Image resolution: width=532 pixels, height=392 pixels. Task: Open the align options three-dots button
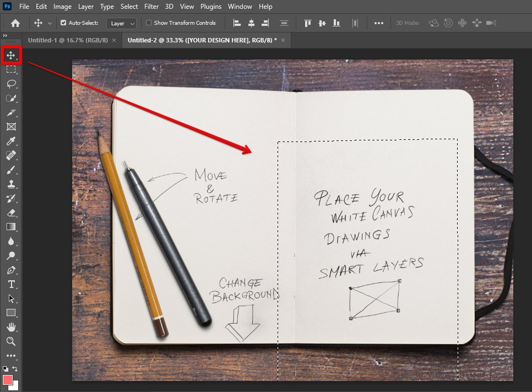coord(378,23)
